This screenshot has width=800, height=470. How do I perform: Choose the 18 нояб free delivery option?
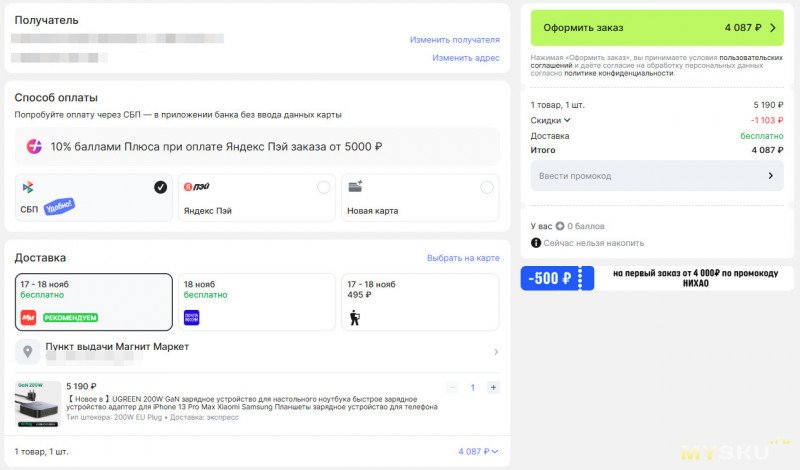point(255,301)
